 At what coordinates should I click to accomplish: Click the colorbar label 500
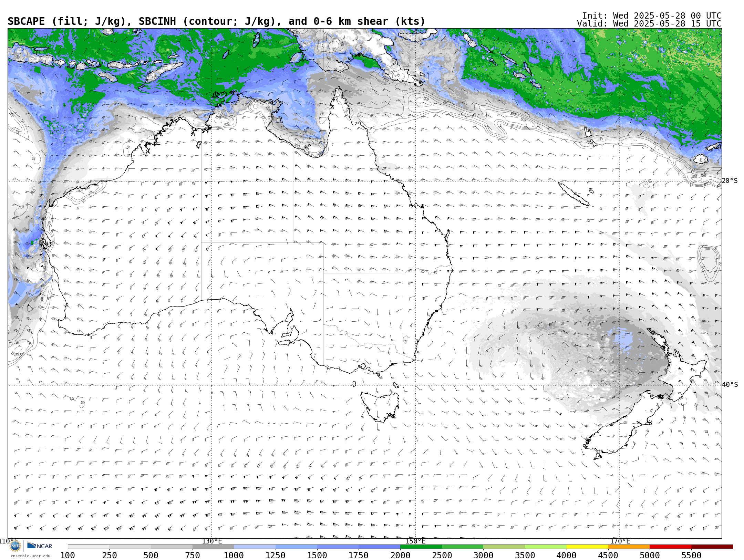pyautogui.click(x=151, y=555)
